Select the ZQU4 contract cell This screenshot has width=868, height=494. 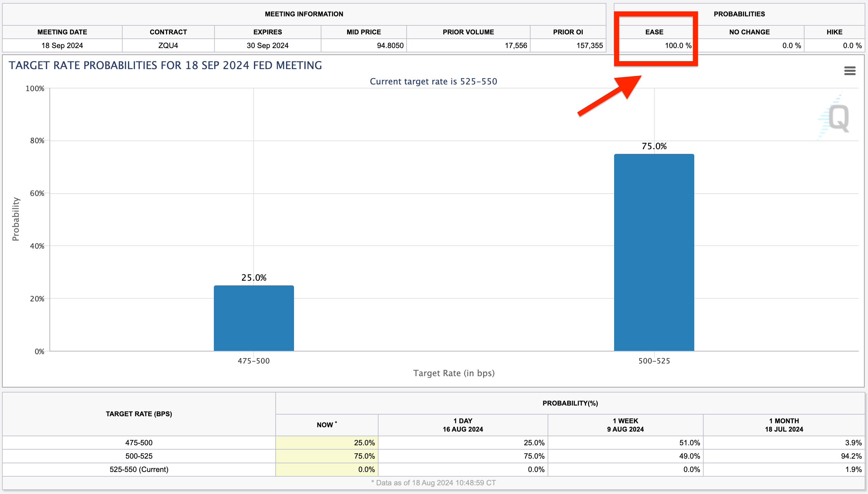[x=168, y=45]
